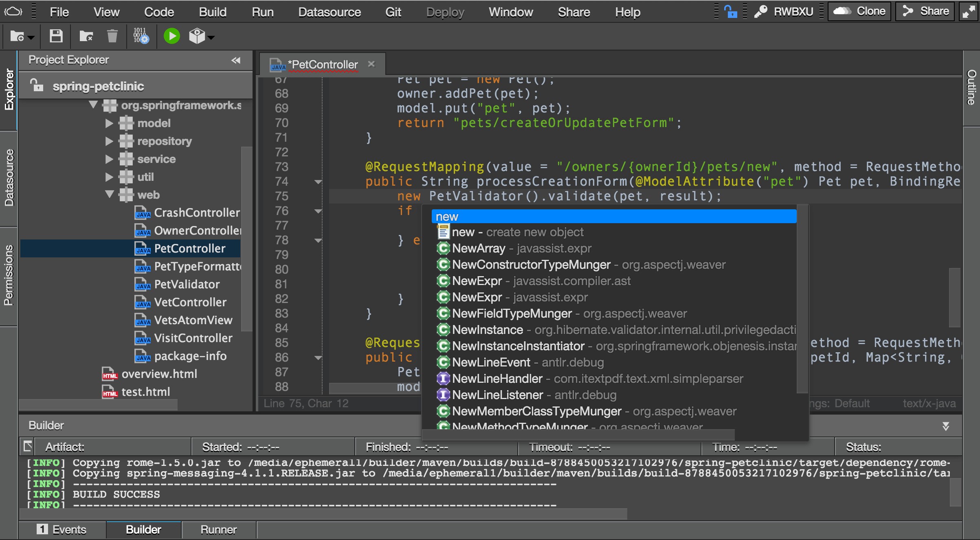Delete the selected item with trash icon

(x=112, y=36)
